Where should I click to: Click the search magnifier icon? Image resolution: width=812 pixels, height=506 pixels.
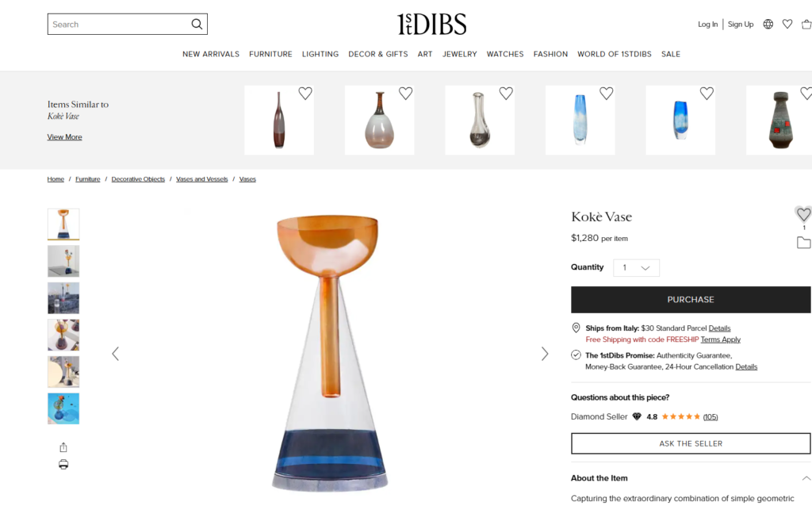point(197,25)
